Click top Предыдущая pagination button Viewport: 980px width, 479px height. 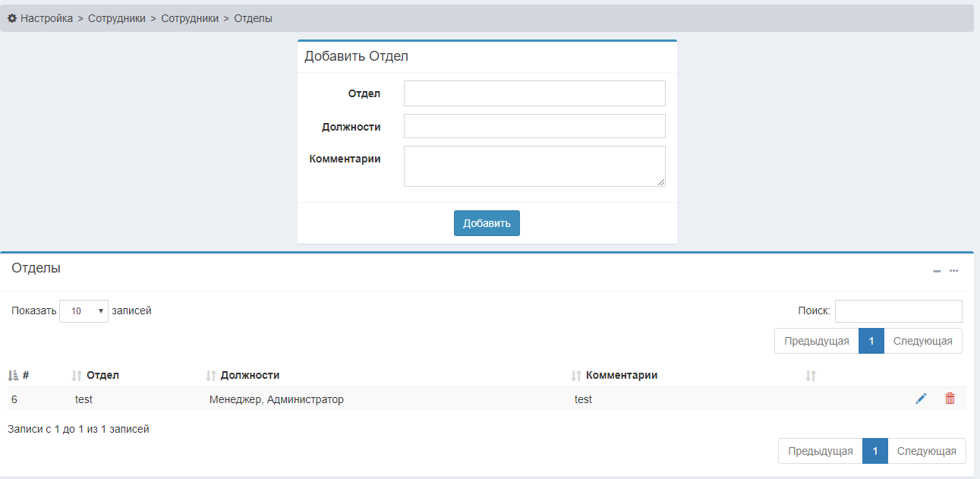click(x=816, y=341)
